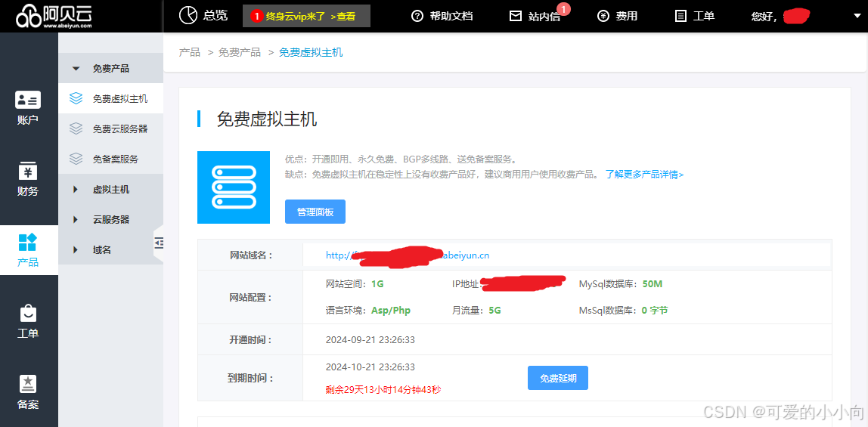
Task: Click the 工单 document icon in top bar
Action: (681, 16)
